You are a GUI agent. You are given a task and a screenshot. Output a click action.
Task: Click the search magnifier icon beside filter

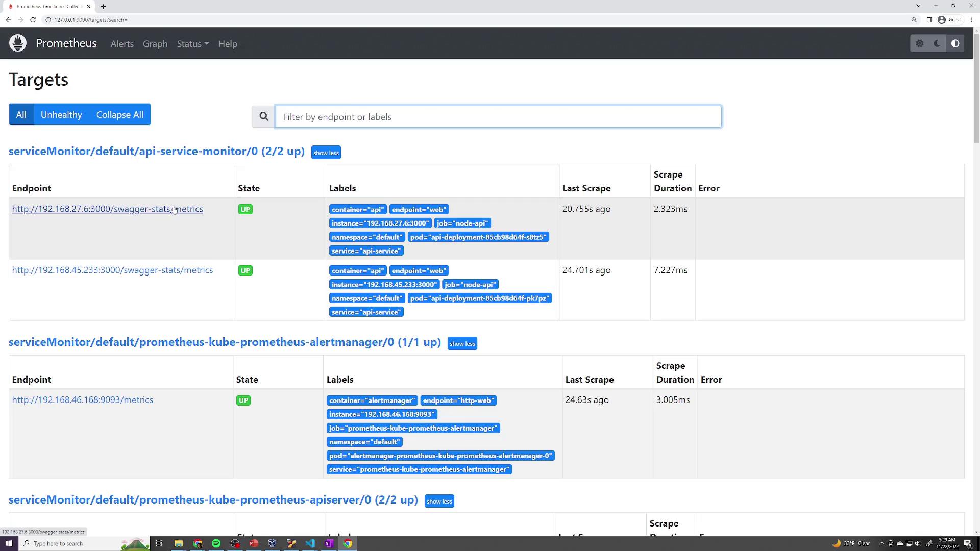[264, 117]
